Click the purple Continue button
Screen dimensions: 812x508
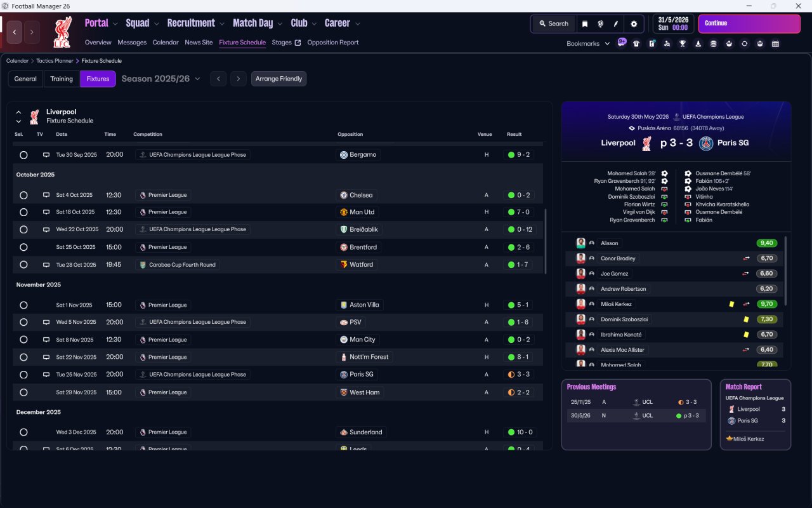749,23
